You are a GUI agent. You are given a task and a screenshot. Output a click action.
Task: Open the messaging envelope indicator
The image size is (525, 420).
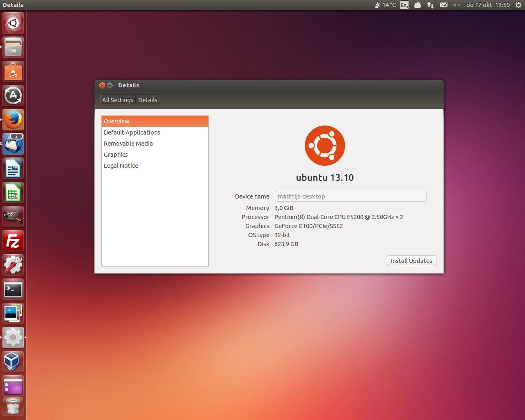click(x=444, y=5)
